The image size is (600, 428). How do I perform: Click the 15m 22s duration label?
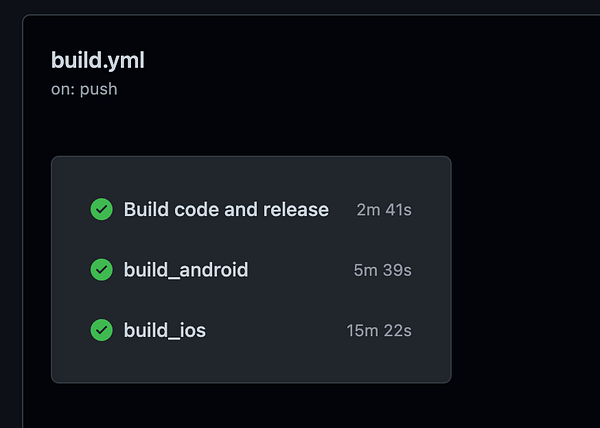[379, 330]
